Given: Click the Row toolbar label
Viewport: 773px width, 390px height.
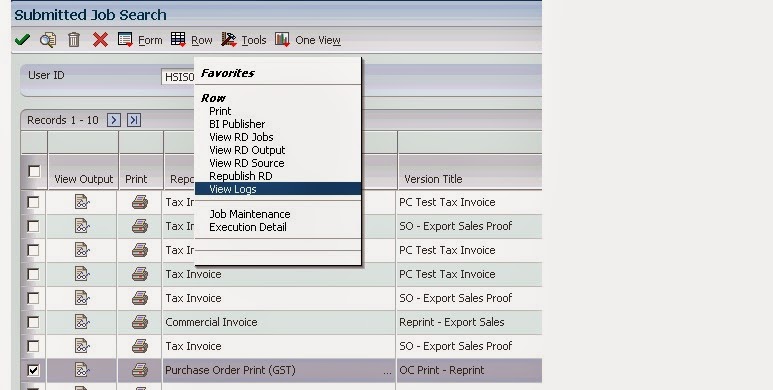Looking at the screenshot, I should pos(202,40).
